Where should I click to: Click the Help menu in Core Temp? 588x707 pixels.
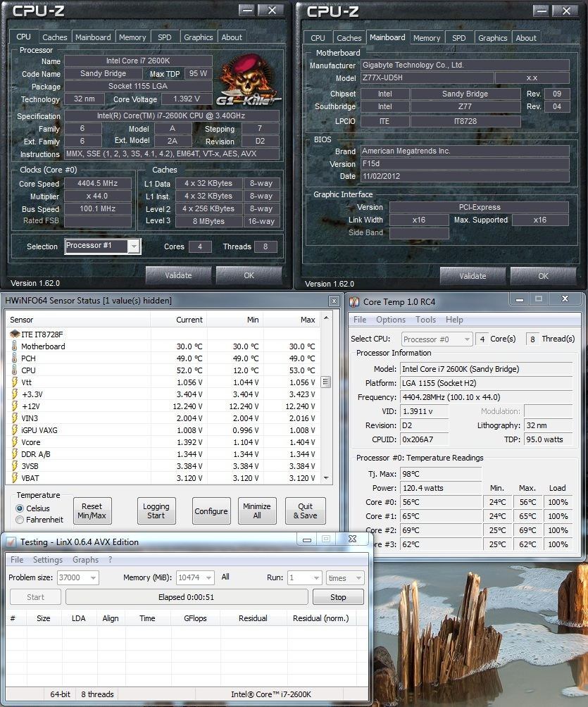454,320
